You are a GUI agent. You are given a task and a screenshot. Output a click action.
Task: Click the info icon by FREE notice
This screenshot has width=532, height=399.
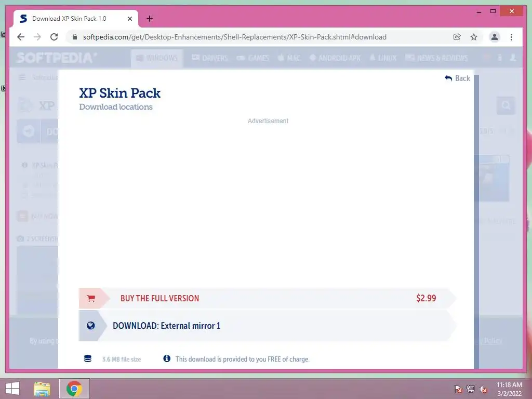[167, 358]
